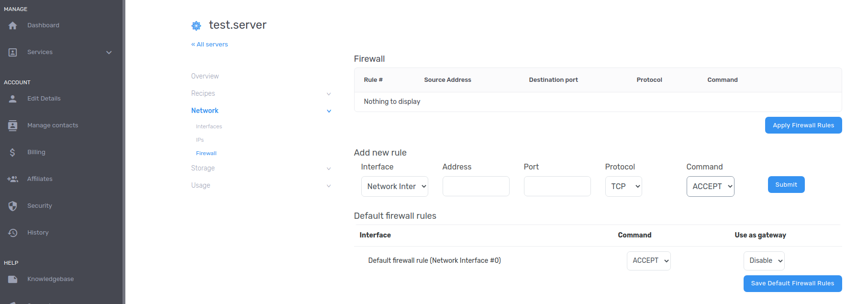The image size is (868, 304).
Task: Click the Dashboard home icon
Action: click(x=13, y=25)
